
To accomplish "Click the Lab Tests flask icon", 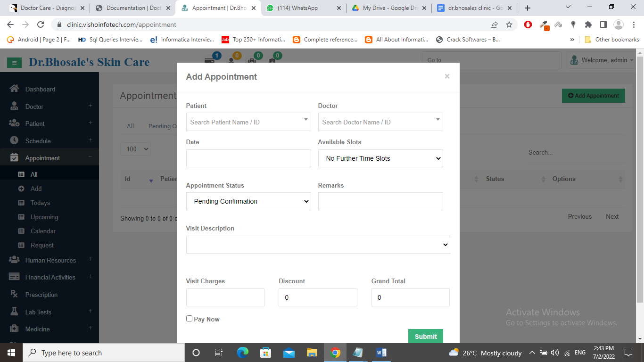I will [14, 312].
